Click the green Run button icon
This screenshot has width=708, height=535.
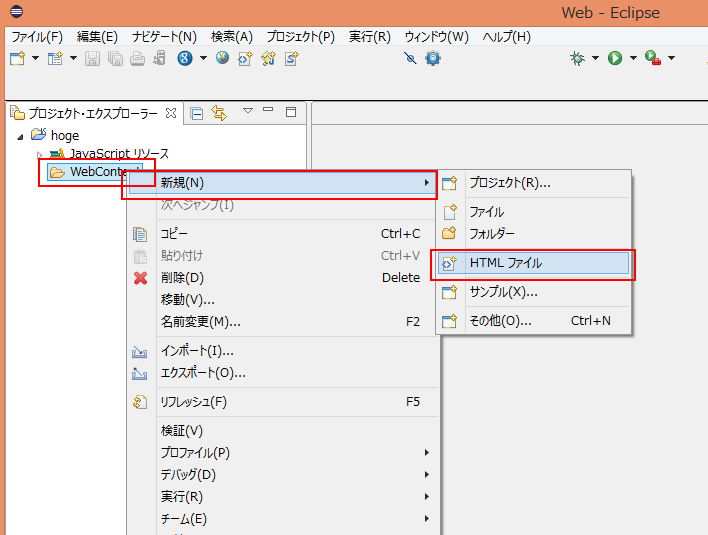(x=615, y=58)
